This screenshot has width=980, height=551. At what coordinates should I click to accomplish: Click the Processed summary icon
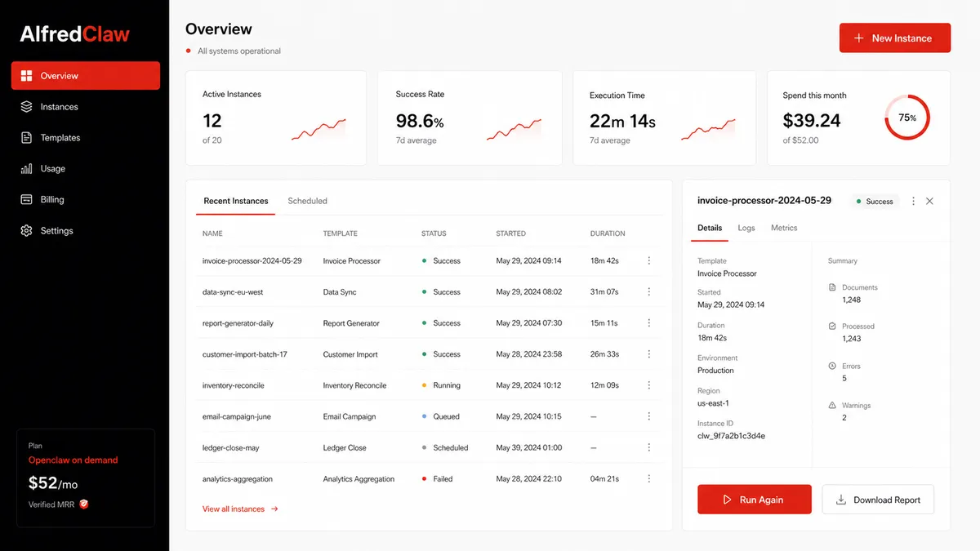[832, 327]
